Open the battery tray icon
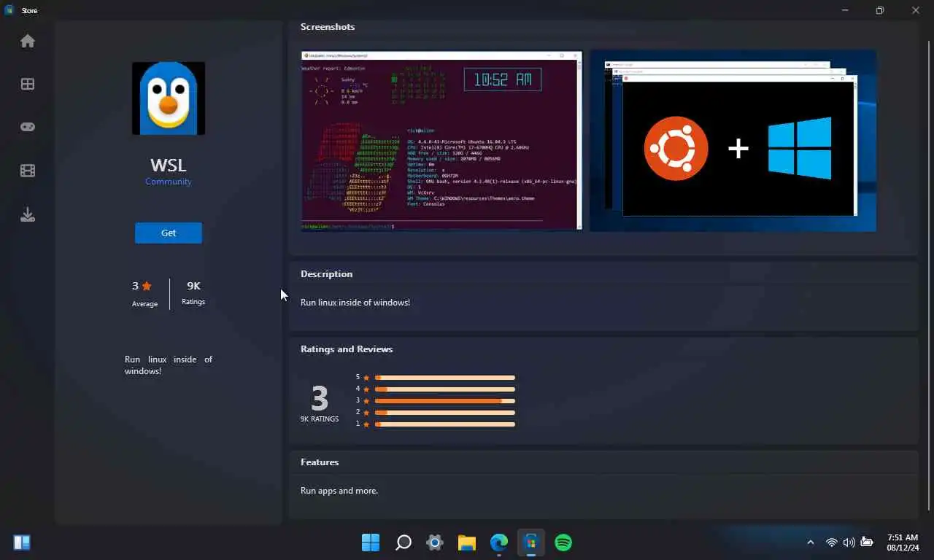This screenshot has height=560, width=934. 867,542
